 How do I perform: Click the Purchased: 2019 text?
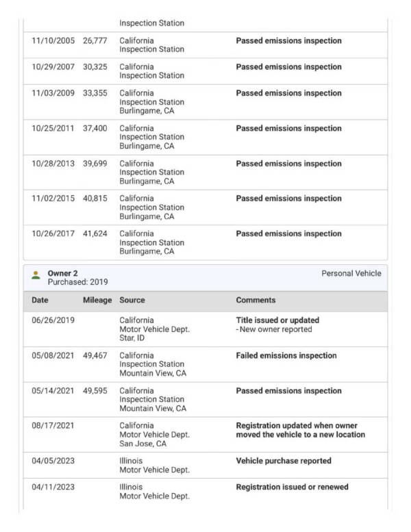77,282
